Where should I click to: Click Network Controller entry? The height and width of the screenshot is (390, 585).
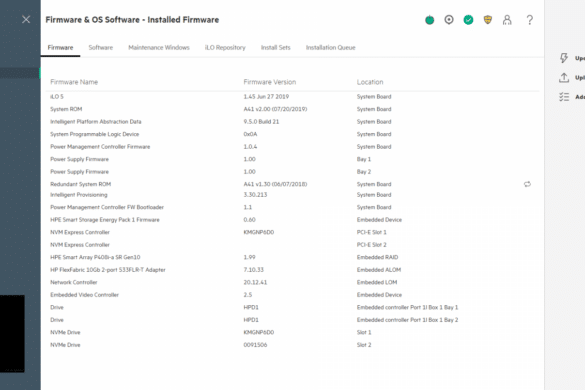[x=73, y=282]
